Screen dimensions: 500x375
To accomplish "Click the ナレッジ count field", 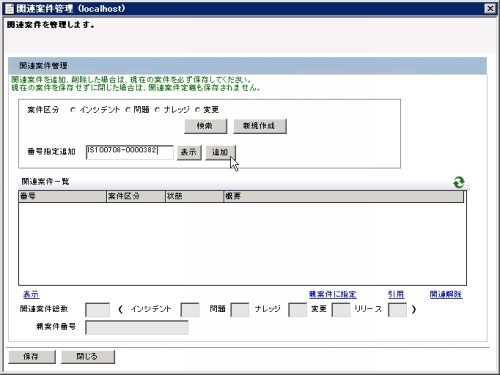I will (x=297, y=310).
